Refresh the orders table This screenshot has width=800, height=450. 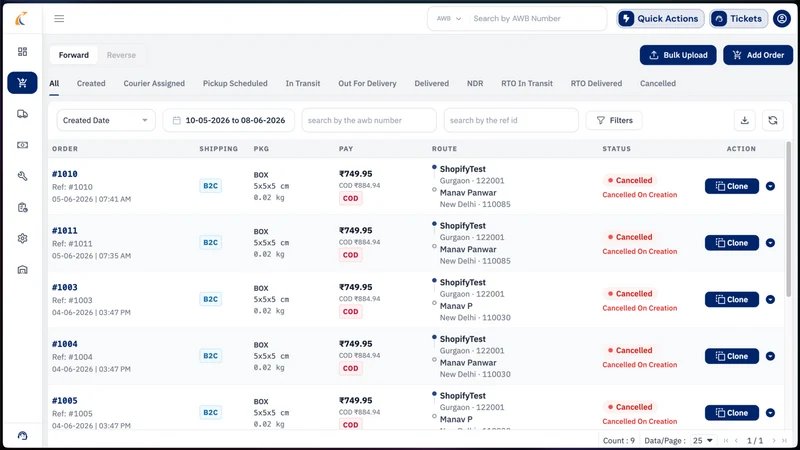(x=772, y=120)
